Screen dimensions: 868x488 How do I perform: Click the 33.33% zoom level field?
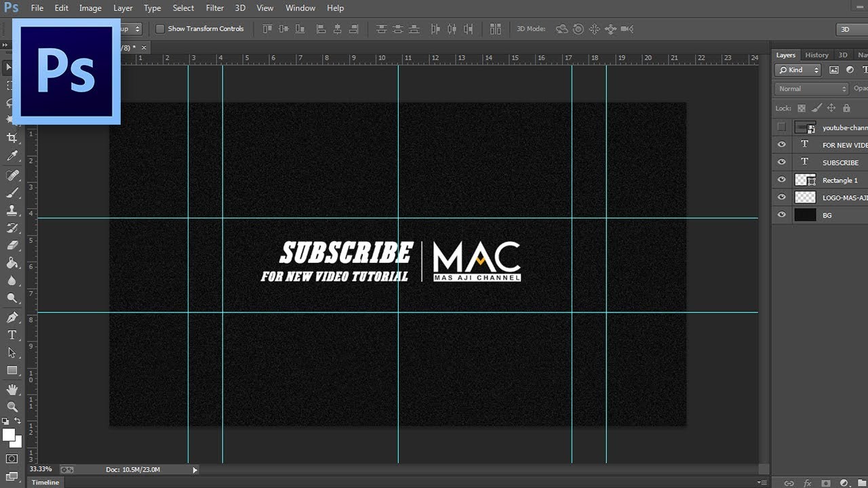point(41,469)
